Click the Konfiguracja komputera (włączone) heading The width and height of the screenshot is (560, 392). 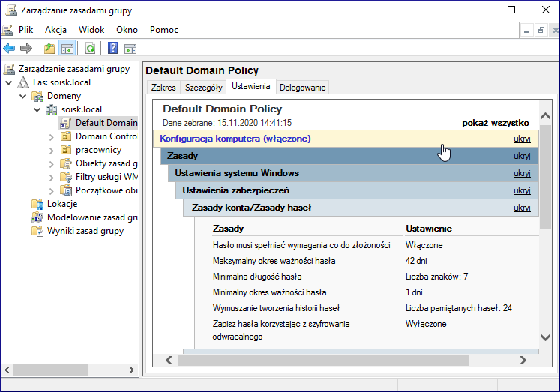tap(235, 139)
